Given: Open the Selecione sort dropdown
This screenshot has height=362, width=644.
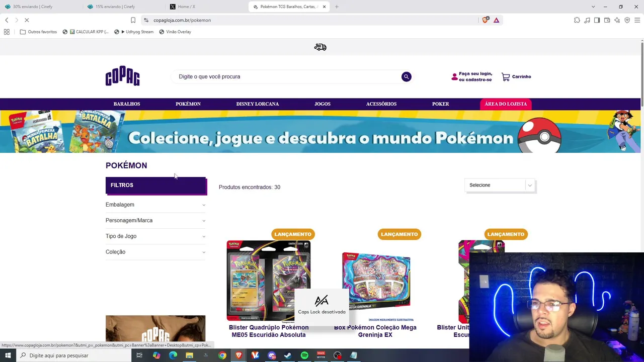Looking at the screenshot, I should (500, 185).
